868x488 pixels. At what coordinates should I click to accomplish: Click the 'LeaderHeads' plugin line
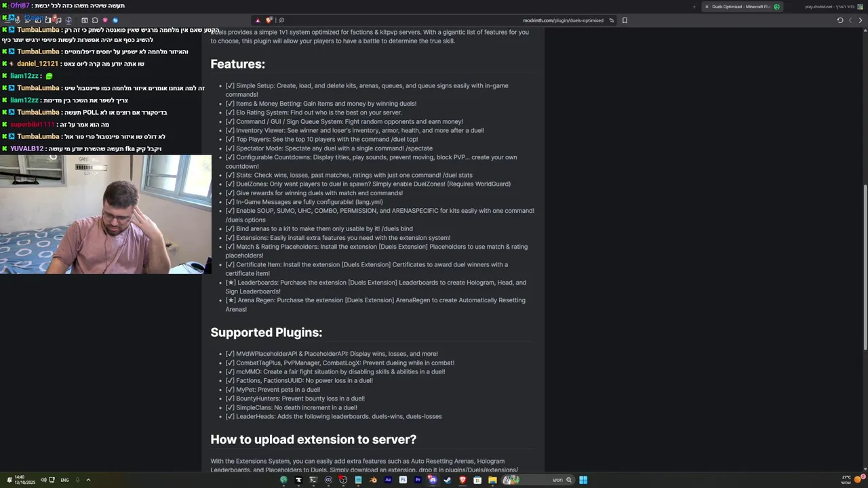tap(334, 417)
